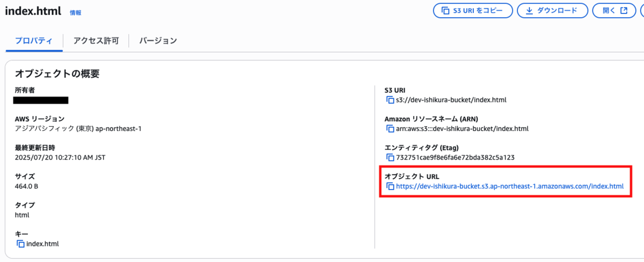644x262 pixels.
Task: Copy the Amazon resource name ARN icon
Action: pyautogui.click(x=390, y=129)
